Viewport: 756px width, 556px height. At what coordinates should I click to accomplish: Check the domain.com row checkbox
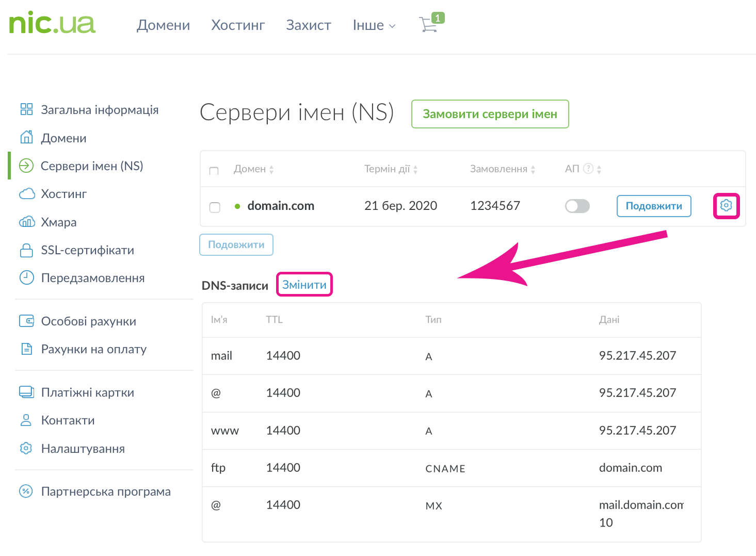(x=215, y=207)
